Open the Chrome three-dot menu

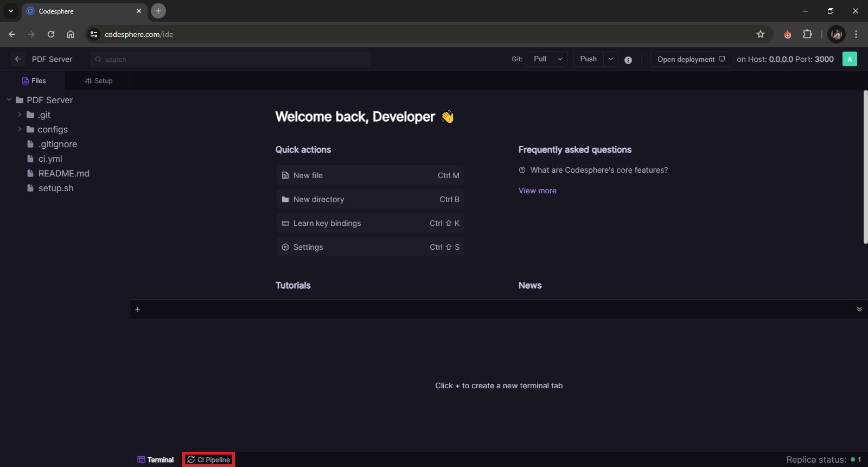pyautogui.click(x=856, y=34)
